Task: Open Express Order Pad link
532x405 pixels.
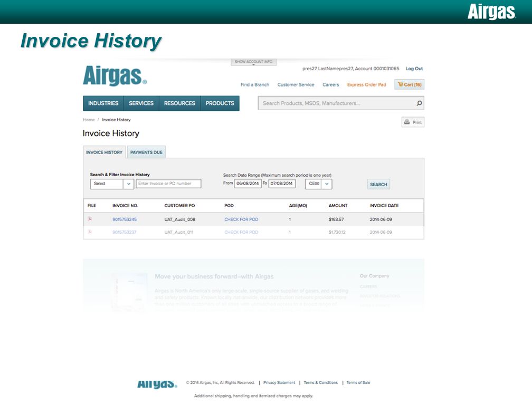Action: [366, 85]
